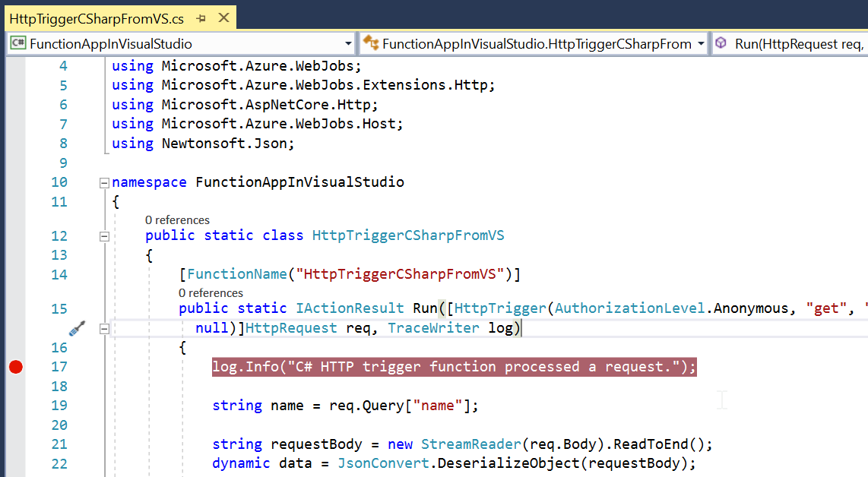Open the screwdriver Quick Actions icon
The image size is (868, 477).
(78, 329)
